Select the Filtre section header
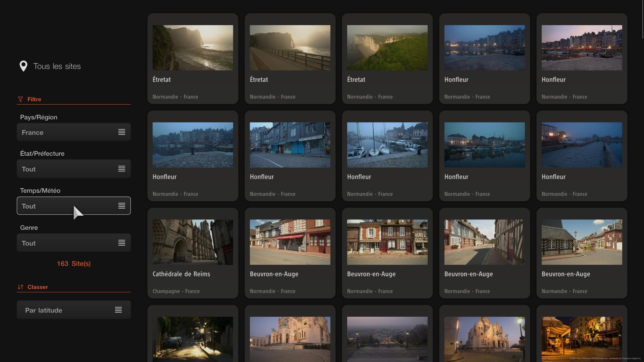This screenshot has width=644, height=362. (34, 99)
